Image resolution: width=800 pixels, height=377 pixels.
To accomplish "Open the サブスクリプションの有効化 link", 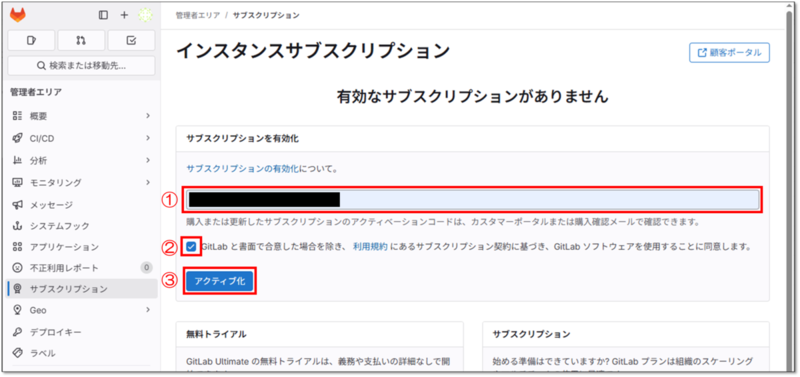I will [x=243, y=168].
